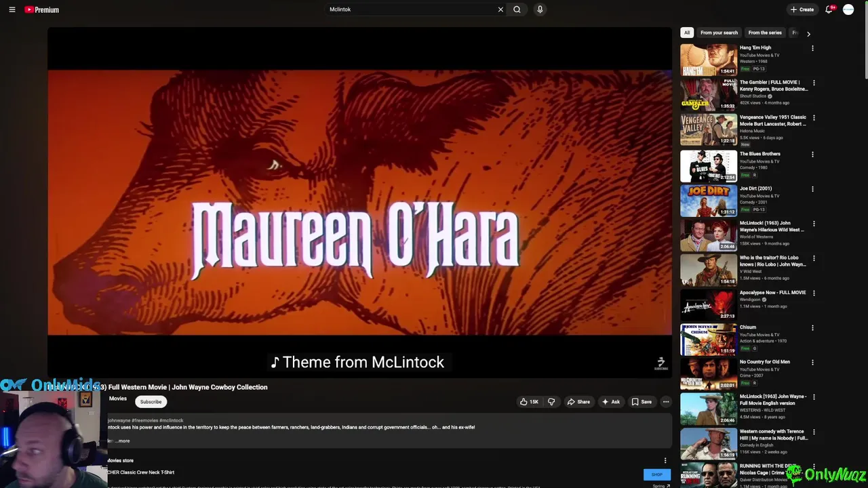Viewport: 868px width, 488px height.
Task: Open The Gambler thumbnail
Action: coord(709,94)
